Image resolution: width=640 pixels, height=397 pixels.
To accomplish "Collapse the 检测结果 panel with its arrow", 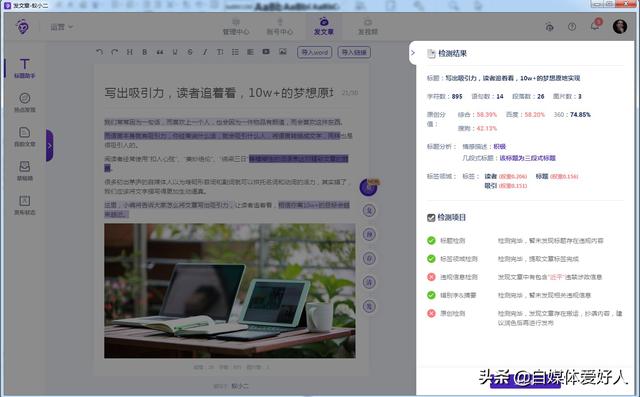I will point(413,53).
